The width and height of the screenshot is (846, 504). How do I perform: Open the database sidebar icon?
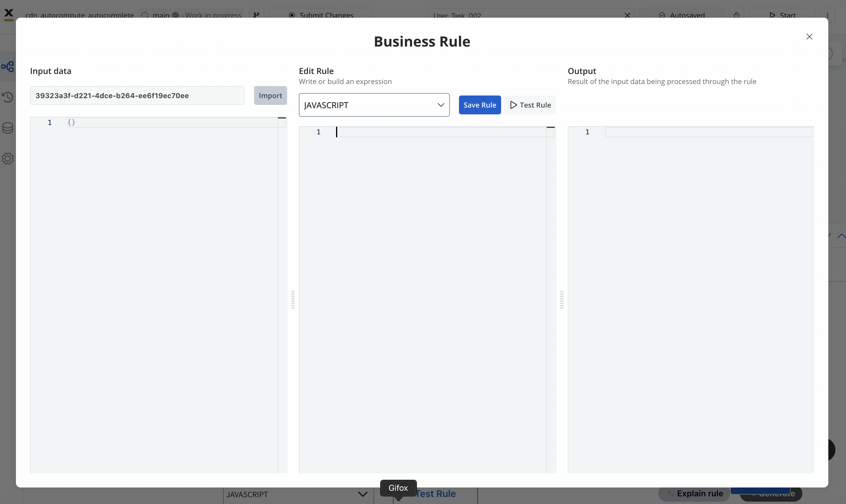tap(7, 128)
